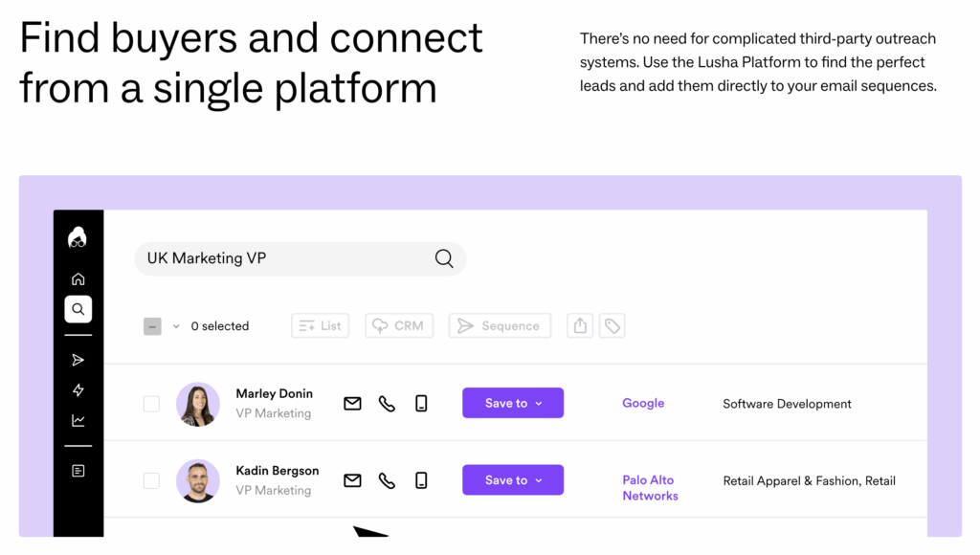Click the lightning bolt sidebar icon

(x=78, y=390)
